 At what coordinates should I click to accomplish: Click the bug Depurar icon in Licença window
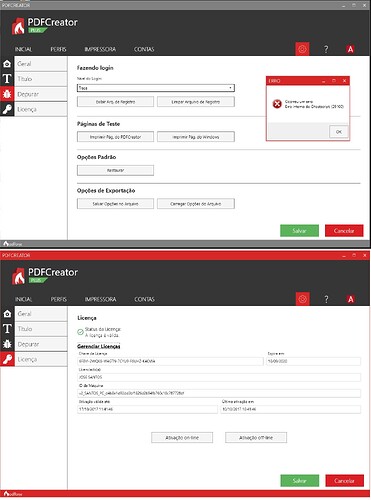tap(7, 344)
